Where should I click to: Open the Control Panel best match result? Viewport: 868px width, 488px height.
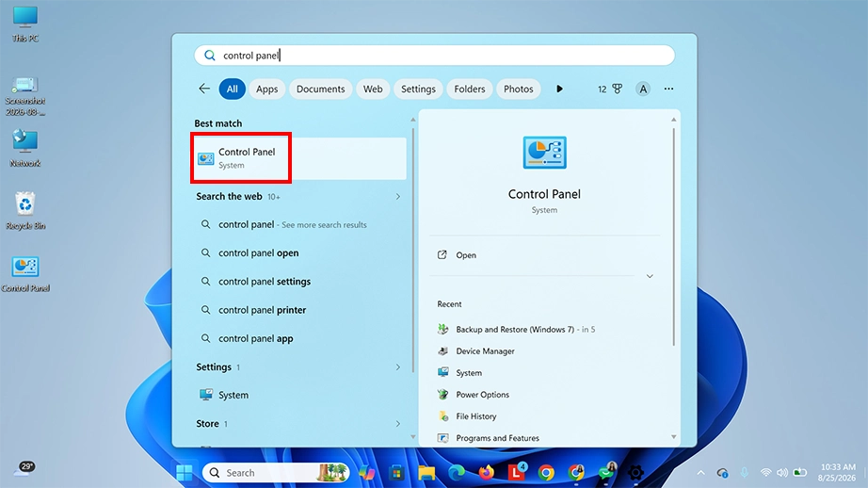click(x=299, y=158)
